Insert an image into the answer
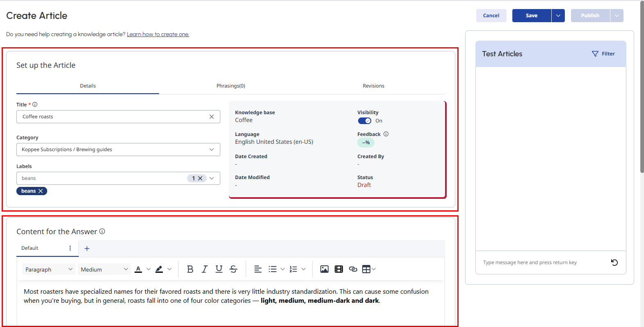 coord(324,269)
